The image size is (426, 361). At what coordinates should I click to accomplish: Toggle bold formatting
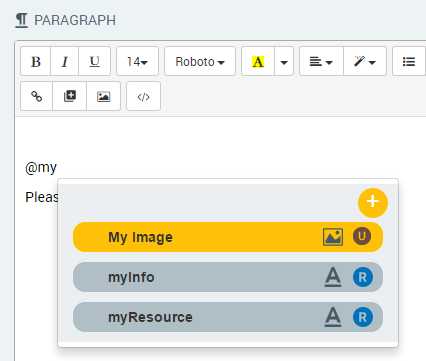(x=36, y=61)
